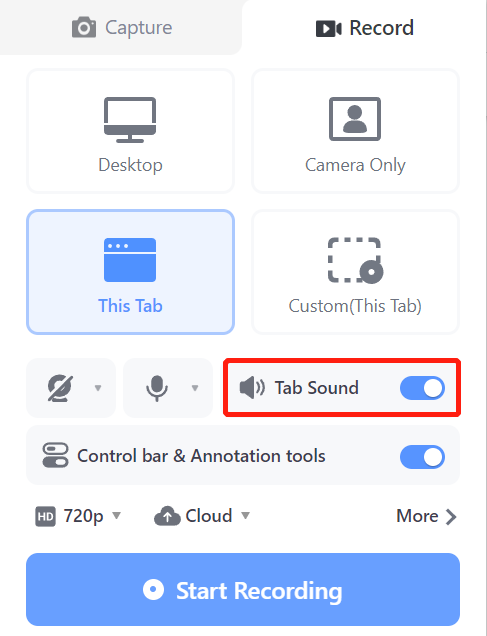Expand the Cloud storage dropdown arrow
487x636 pixels.
(x=245, y=516)
